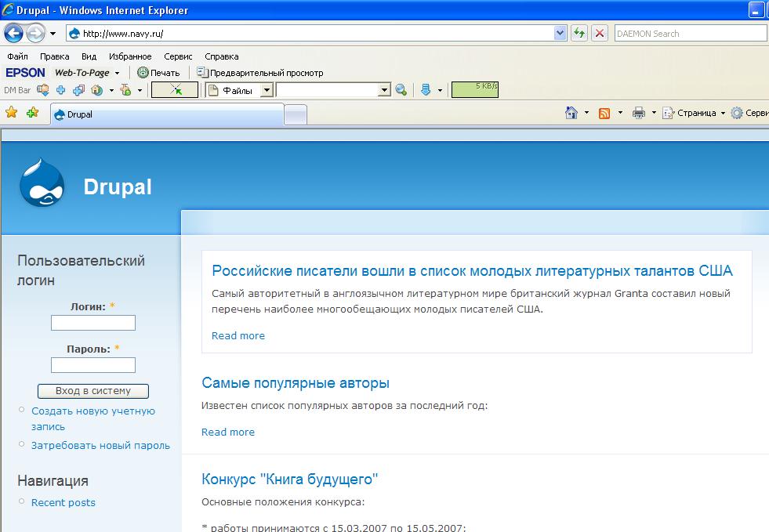Expand dropdown beside the faucet icon

(140, 90)
